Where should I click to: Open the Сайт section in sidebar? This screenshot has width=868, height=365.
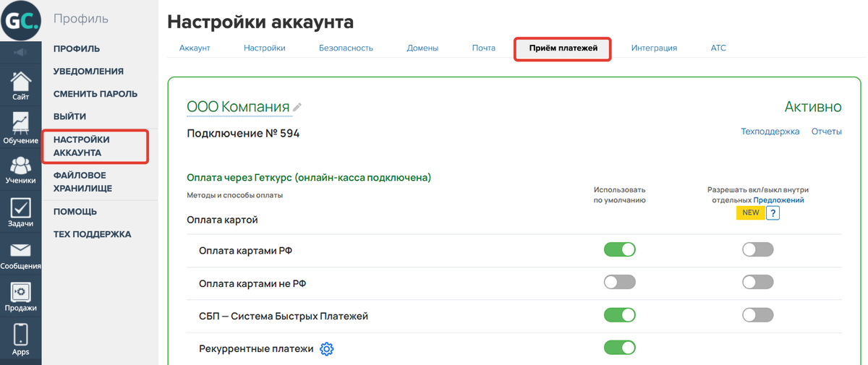(x=20, y=86)
